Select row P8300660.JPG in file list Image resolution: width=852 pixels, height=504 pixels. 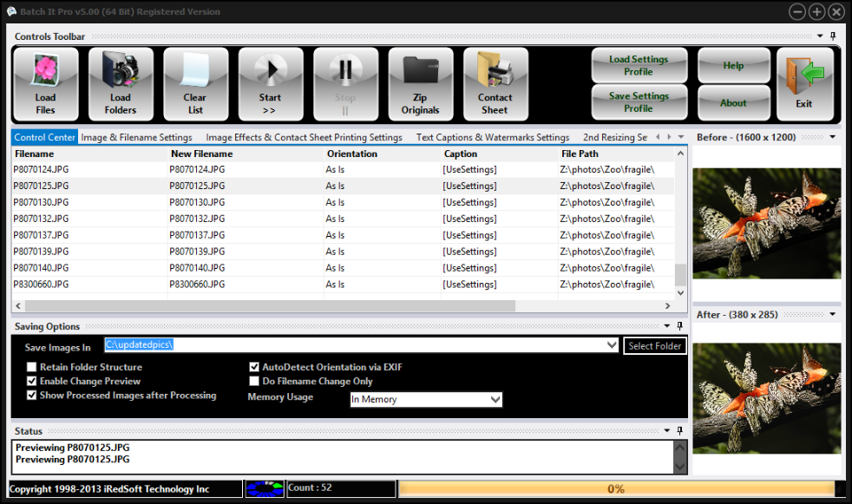344,284
